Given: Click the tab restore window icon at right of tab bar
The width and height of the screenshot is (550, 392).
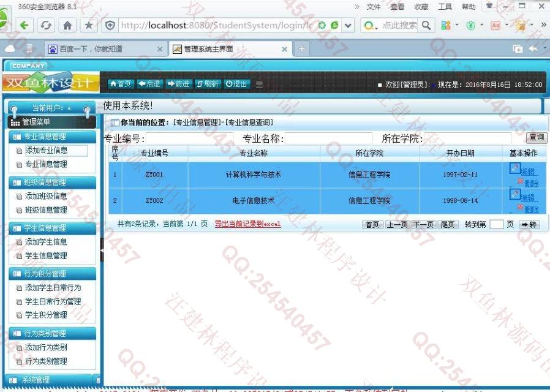Looking at the screenshot, I should click(518, 49).
